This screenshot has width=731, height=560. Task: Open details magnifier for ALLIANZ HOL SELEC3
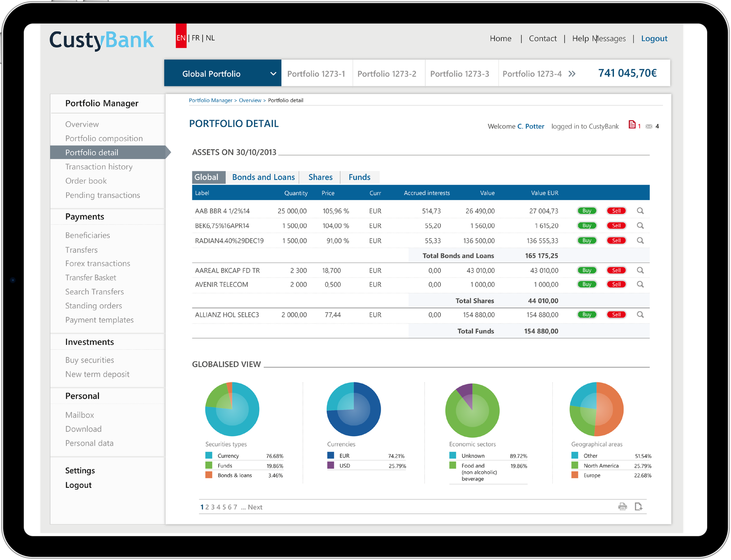pyautogui.click(x=640, y=315)
